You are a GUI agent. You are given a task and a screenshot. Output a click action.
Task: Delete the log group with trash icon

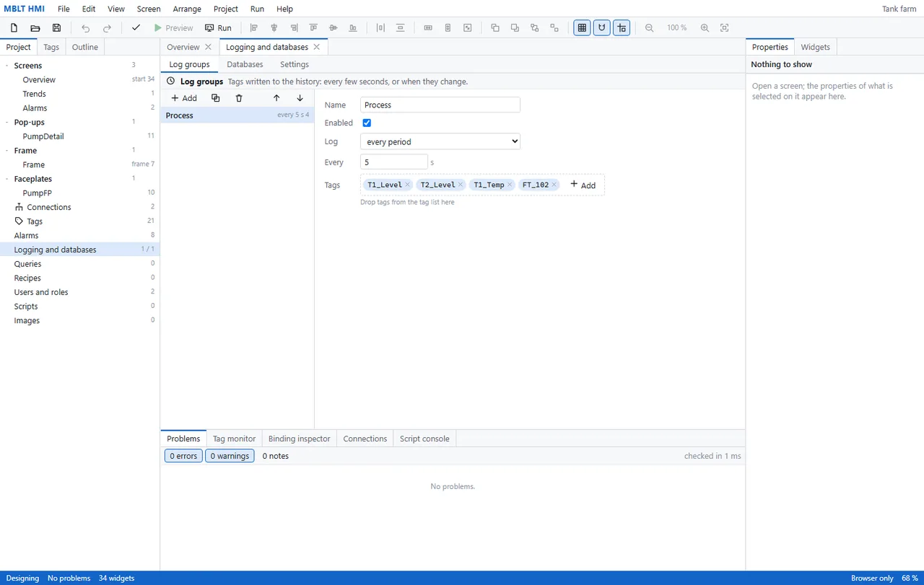click(x=239, y=98)
